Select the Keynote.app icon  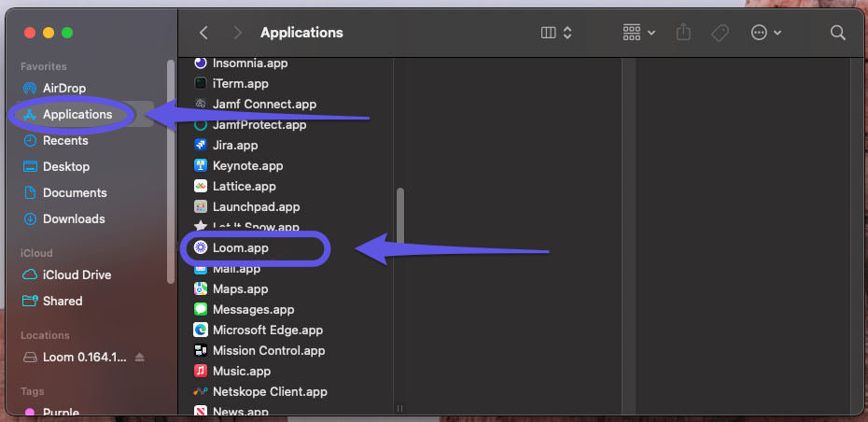200,165
